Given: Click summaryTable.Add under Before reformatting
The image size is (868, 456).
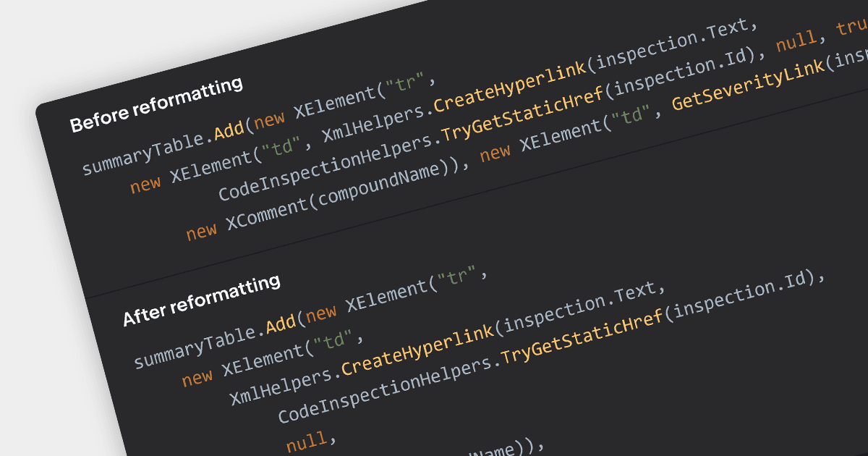Looking at the screenshot, I should (x=164, y=148).
